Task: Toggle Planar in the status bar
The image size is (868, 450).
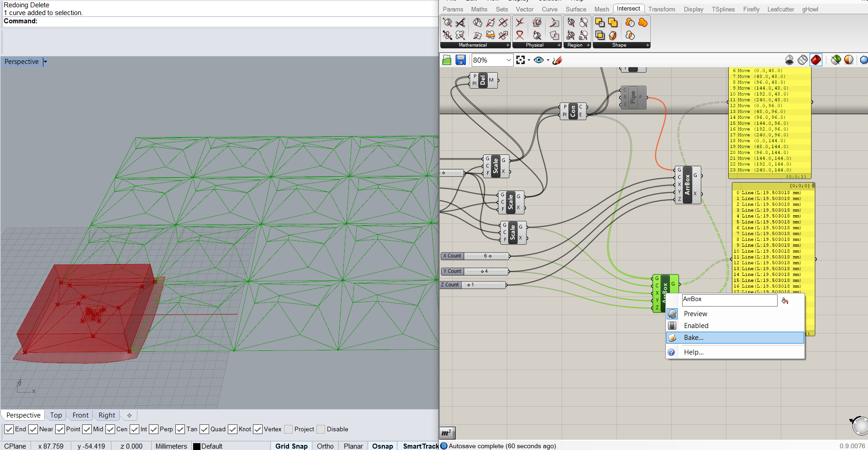Action: point(353,446)
